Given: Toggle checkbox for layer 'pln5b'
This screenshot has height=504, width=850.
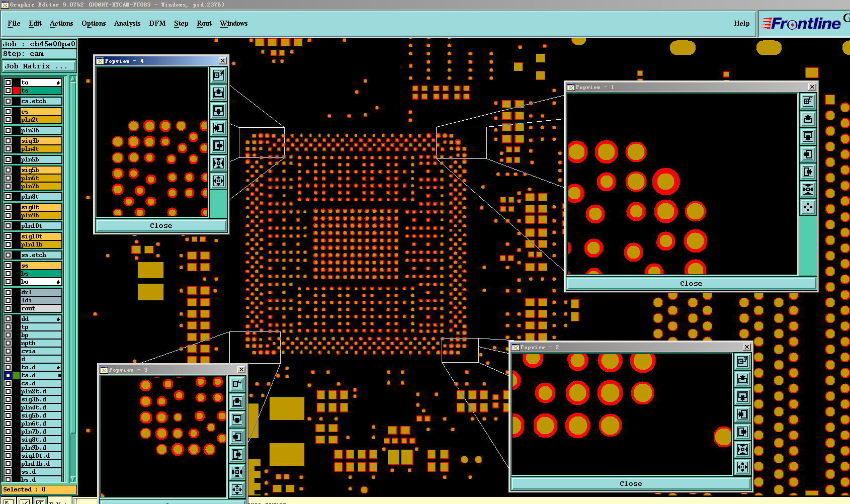Looking at the screenshot, I should coord(8,159).
